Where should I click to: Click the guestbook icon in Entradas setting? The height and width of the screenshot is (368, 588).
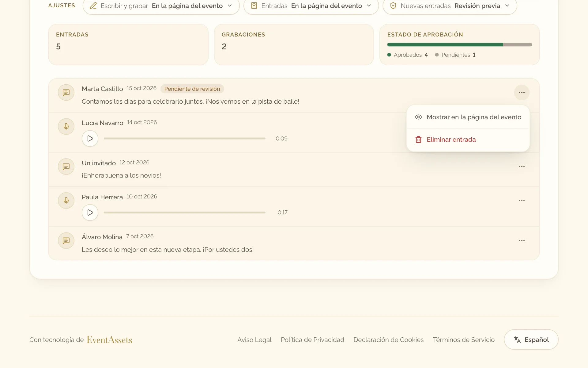(x=254, y=6)
